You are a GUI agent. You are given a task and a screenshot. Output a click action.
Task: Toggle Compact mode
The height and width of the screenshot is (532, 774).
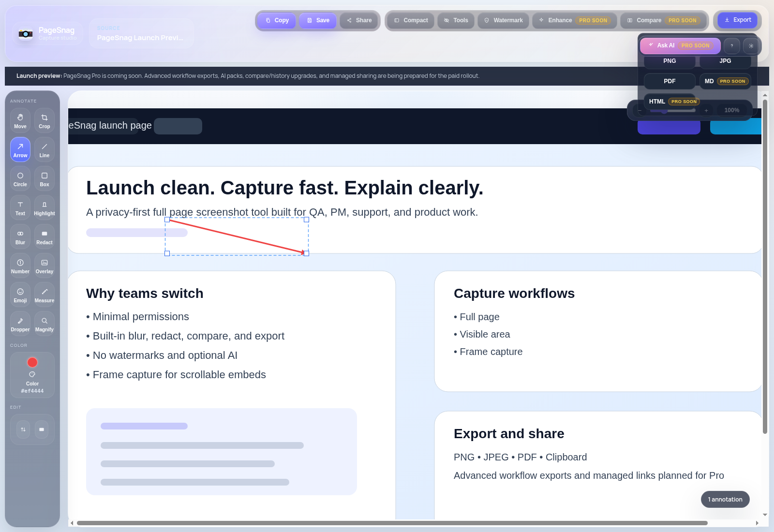[411, 20]
